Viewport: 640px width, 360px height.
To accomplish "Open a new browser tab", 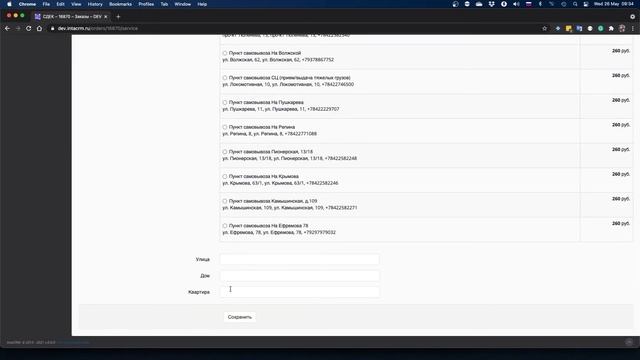I will pos(118,17).
